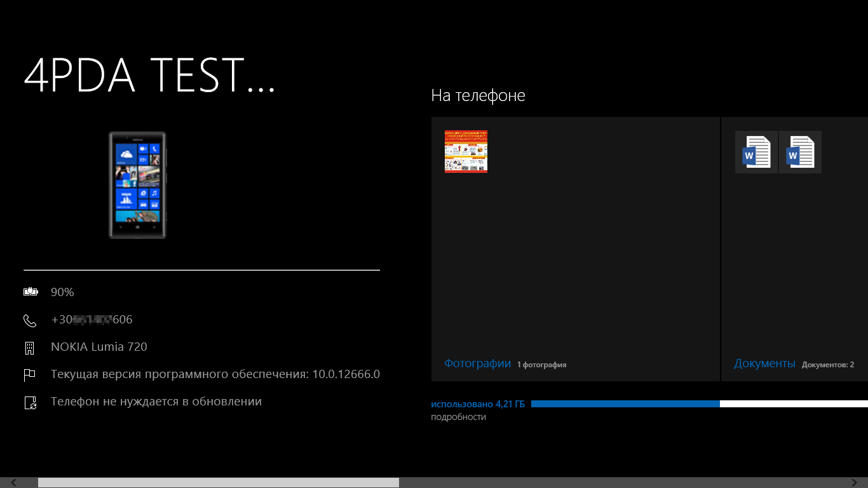Screen dimensions: 868x488
Task: Click the Nokia Lumia phone image
Action: 138,185
